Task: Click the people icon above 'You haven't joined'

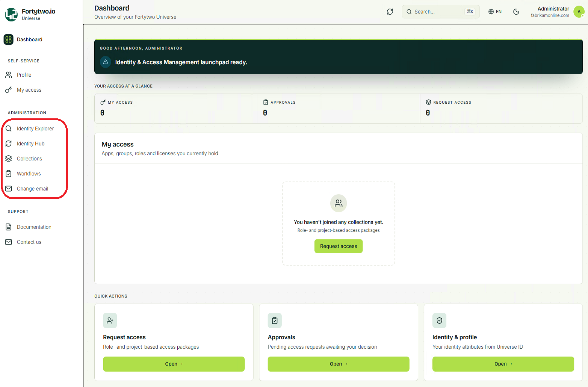Action: tap(339, 203)
